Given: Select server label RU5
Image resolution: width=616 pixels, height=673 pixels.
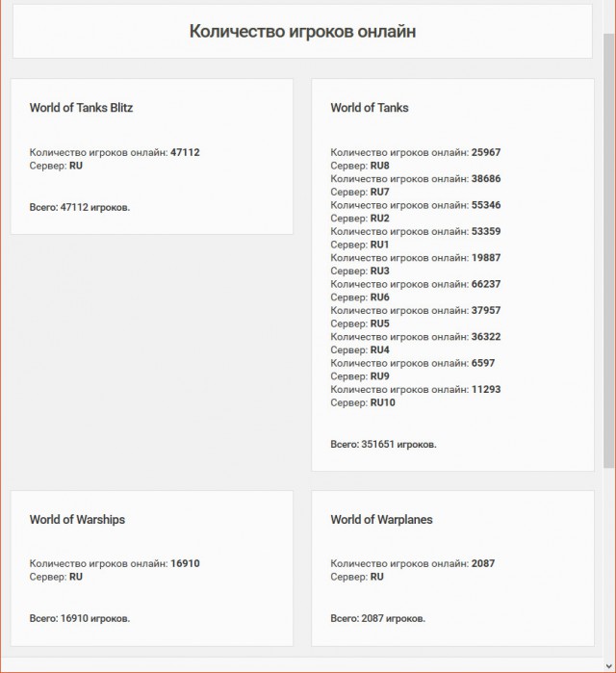Looking at the screenshot, I should 379,324.
